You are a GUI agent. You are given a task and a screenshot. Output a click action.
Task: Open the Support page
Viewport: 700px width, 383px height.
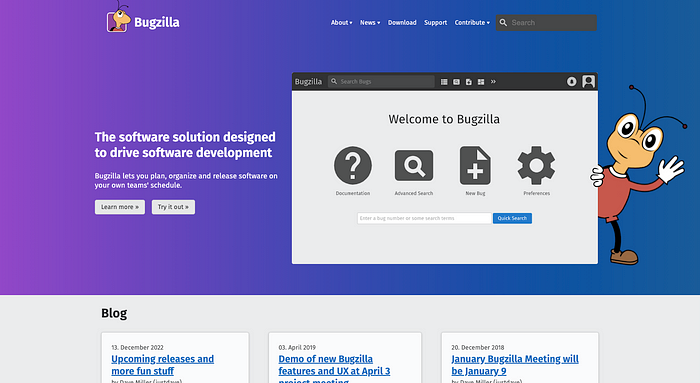(435, 22)
